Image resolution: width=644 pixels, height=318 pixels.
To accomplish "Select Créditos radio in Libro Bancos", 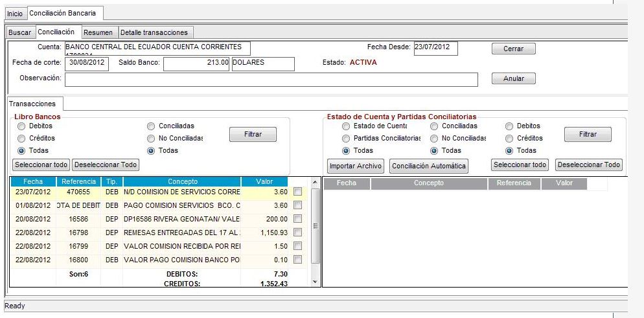I will (x=21, y=139).
